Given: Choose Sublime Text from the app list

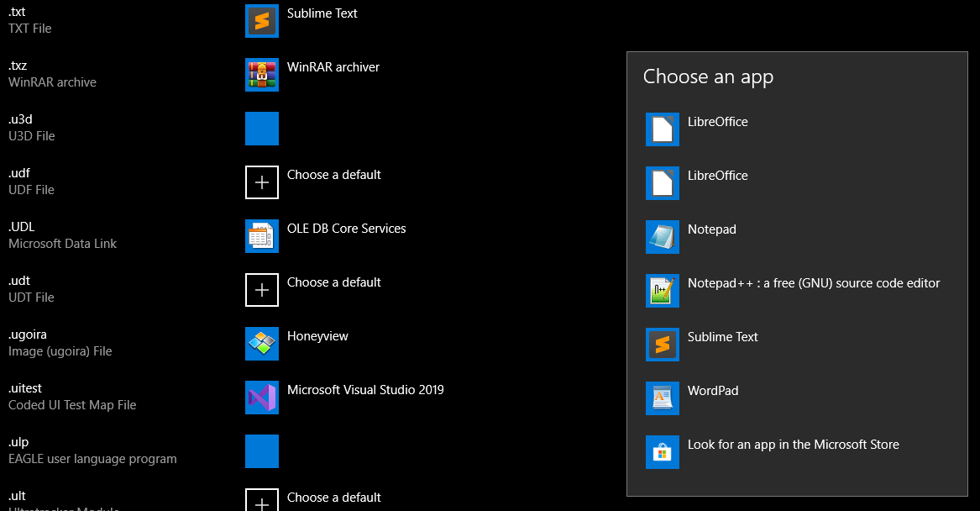Looking at the screenshot, I should click(x=722, y=337).
